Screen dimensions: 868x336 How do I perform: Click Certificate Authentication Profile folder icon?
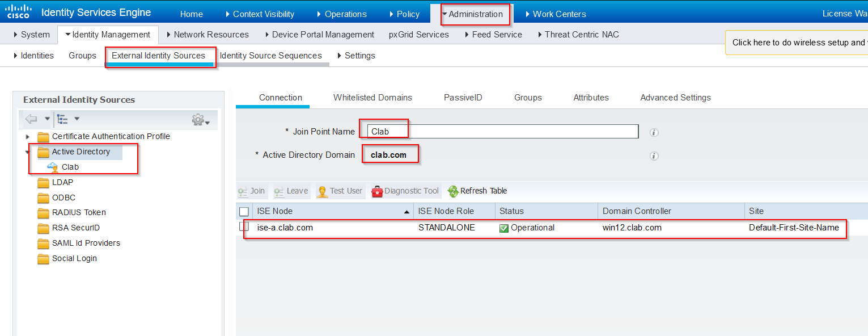[43, 137]
